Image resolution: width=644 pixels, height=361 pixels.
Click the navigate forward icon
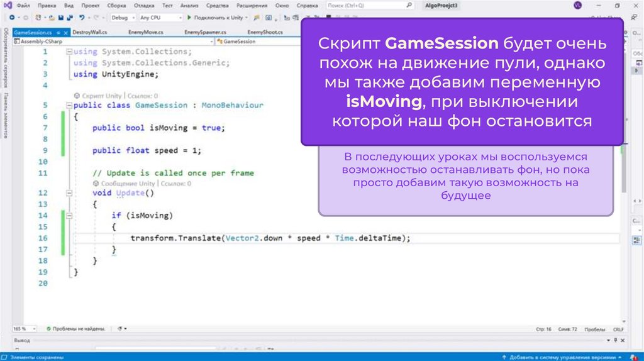pos(25,18)
